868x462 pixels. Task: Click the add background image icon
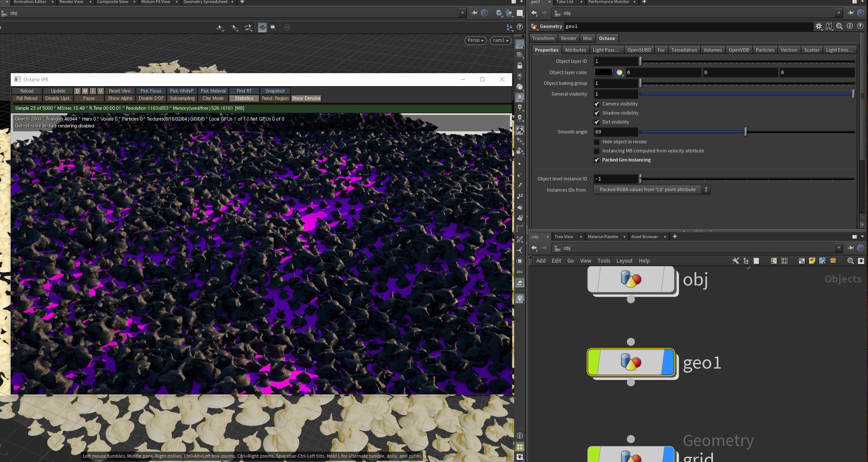pyautogui.click(x=822, y=261)
